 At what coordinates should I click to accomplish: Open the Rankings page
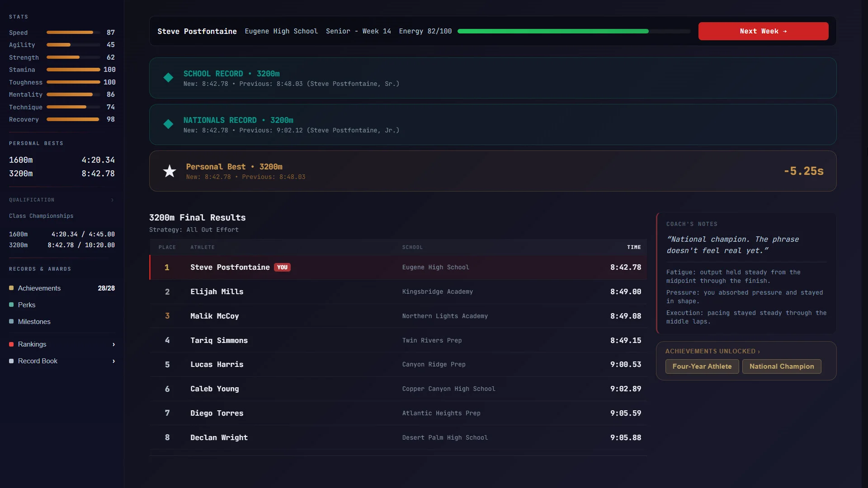[x=62, y=344]
